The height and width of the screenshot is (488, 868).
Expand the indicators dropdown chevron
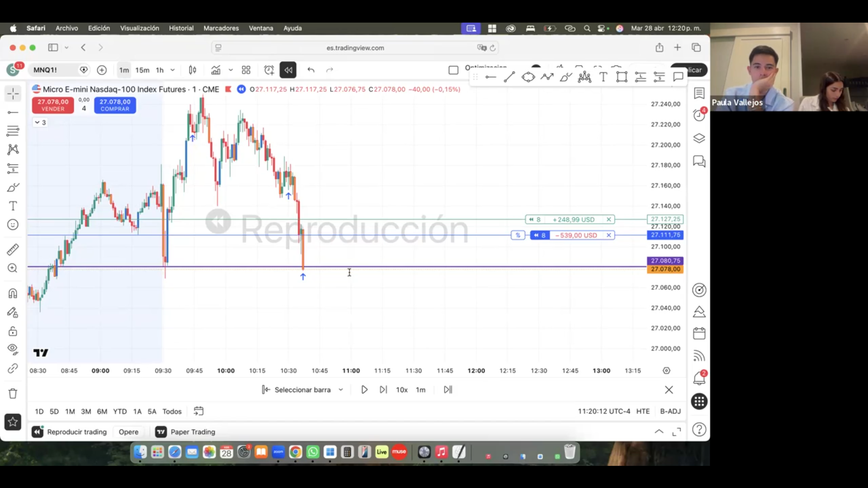(x=231, y=70)
